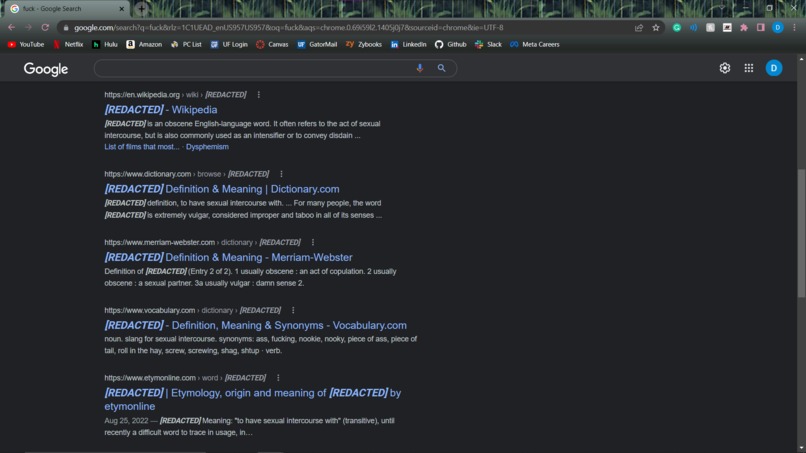The width and height of the screenshot is (806, 453).
Task: Click the scrollbar down arrow
Action: pyautogui.click(x=801, y=448)
